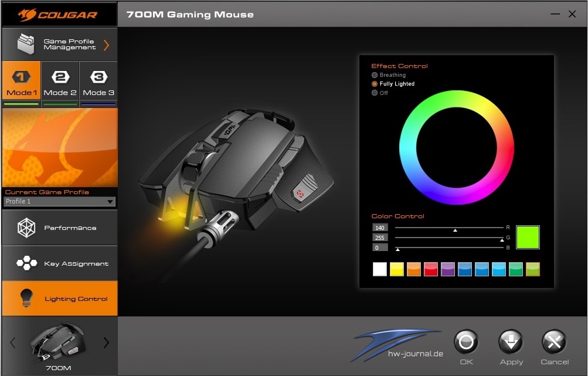Select the Lighting Control lightbulb icon
Screen dimensions: 588x376
click(x=26, y=299)
